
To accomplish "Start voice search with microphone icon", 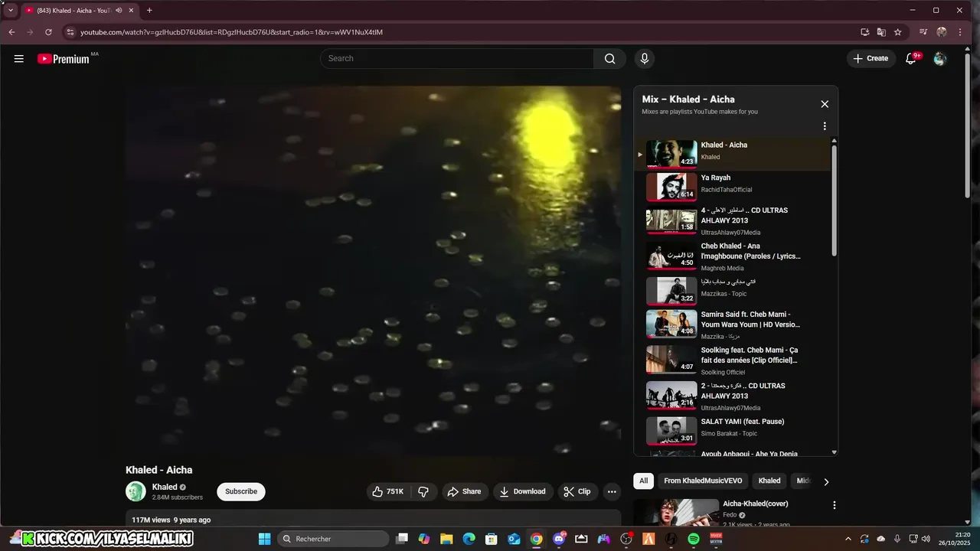I will 644,58.
